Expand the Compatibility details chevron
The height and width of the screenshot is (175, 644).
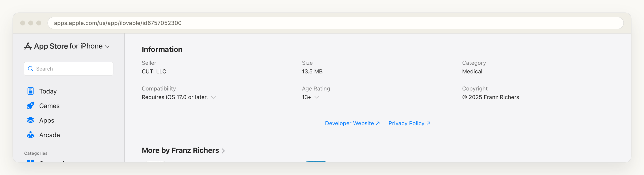coord(213,97)
